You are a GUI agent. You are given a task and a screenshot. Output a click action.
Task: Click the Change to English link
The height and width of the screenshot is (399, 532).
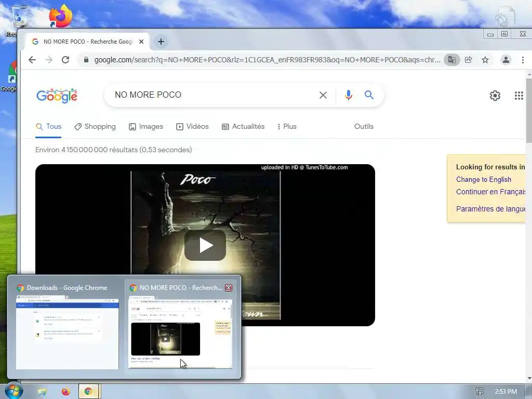[x=484, y=179]
